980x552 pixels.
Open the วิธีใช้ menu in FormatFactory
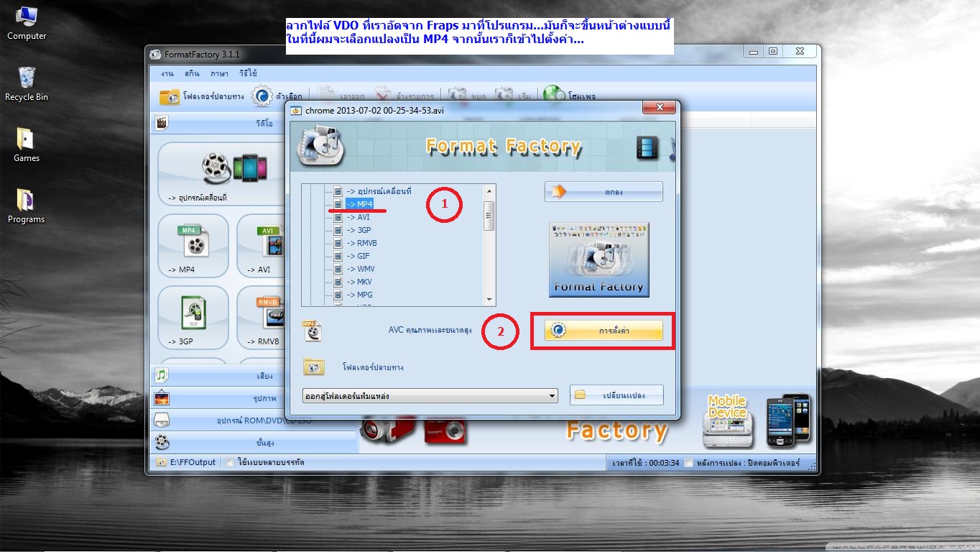pos(248,73)
